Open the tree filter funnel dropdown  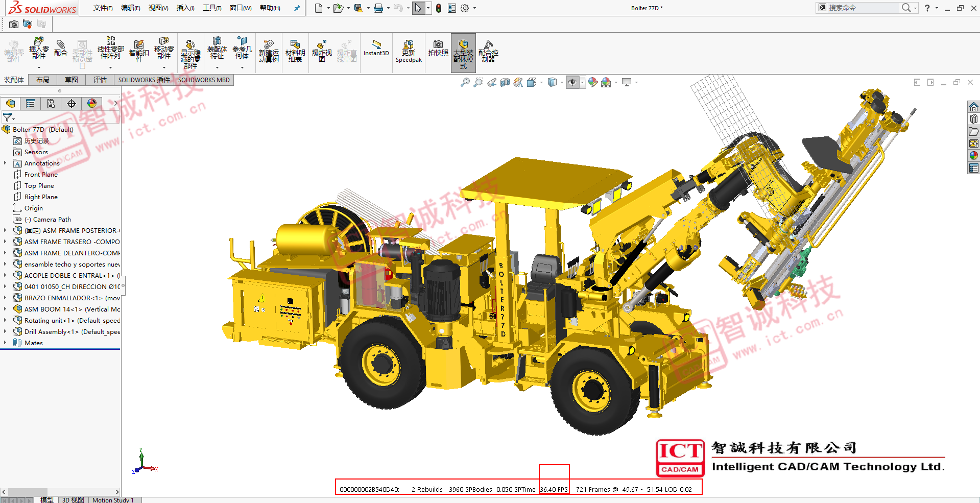pyautogui.click(x=9, y=117)
